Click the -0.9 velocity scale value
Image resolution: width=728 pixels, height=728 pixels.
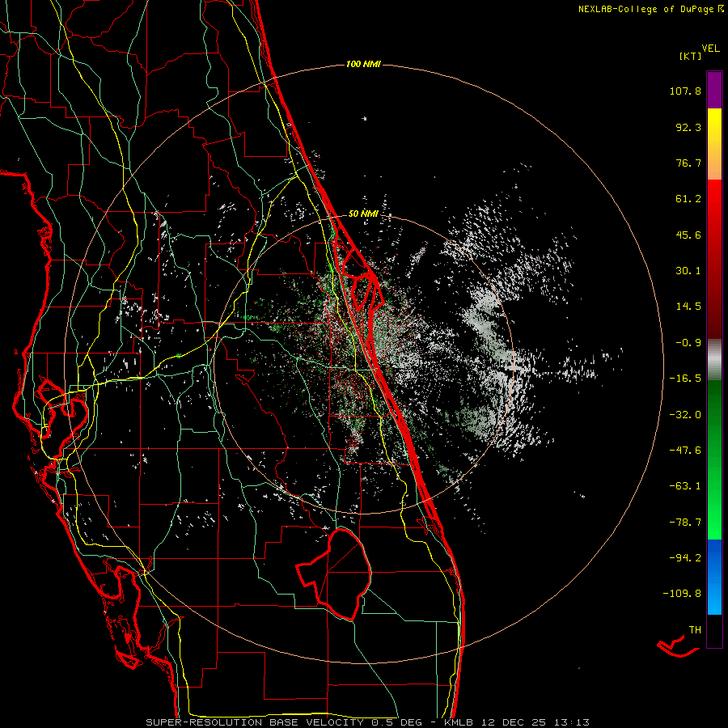688,343
